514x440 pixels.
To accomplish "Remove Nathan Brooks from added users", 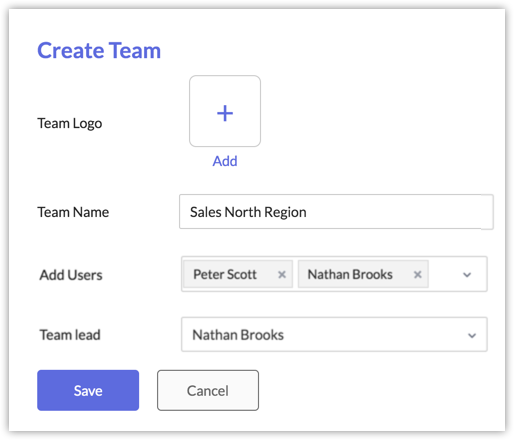I will tap(418, 275).
